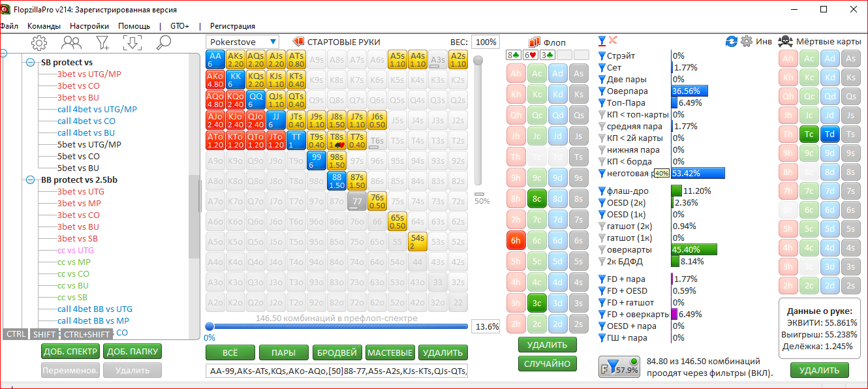The height and width of the screenshot is (389, 868).
Task: Click the Td card in dead cards grid
Action: click(829, 134)
